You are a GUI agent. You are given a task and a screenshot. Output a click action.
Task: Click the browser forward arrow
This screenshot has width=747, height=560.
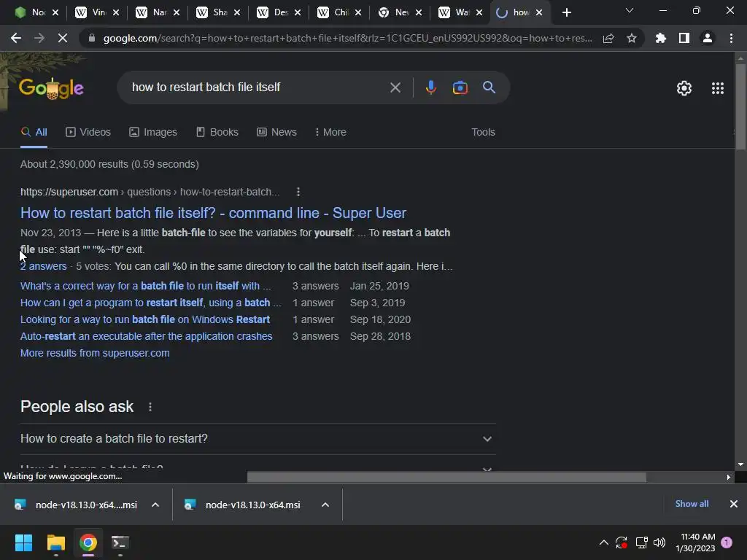tap(39, 38)
